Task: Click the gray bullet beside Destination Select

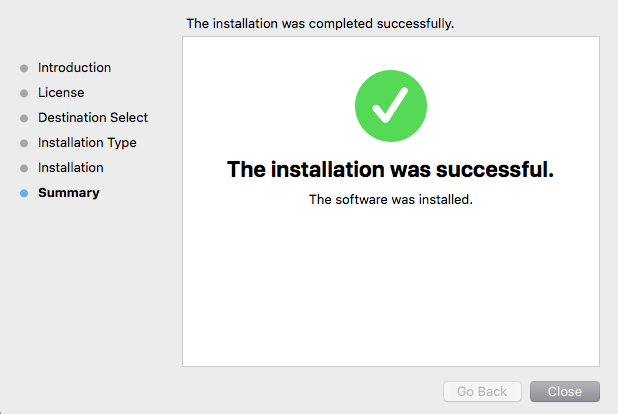Action: click(24, 119)
